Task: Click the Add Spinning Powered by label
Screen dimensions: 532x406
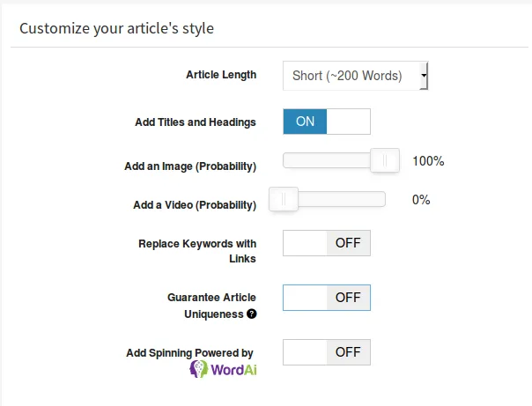Action: [x=189, y=353]
